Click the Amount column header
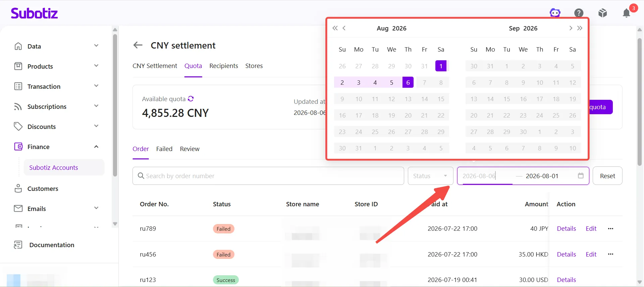Image resolution: width=644 pixels, height=287 pixels. [x=536, y=204]
